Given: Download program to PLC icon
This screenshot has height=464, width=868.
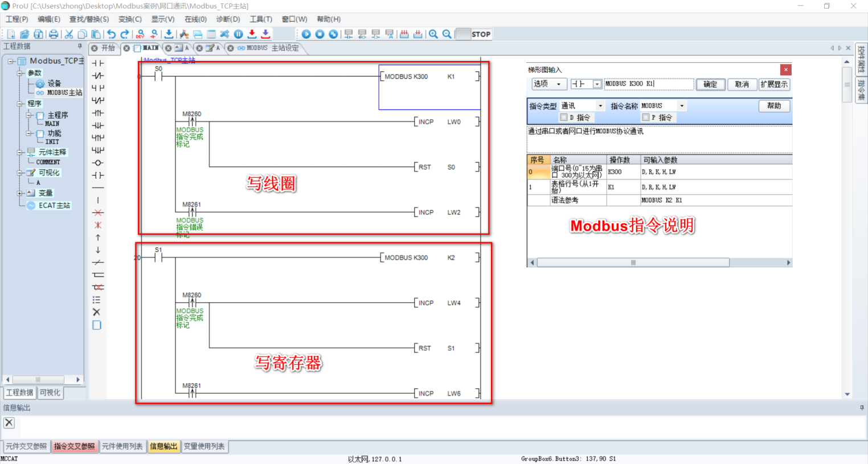Looking at the screenshot, I should point(169,34).
